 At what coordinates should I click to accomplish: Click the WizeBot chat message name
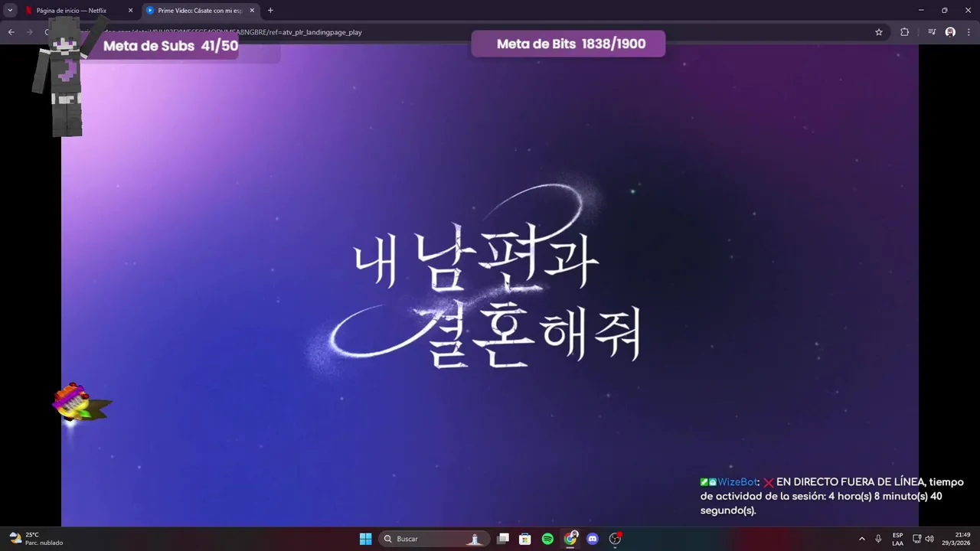[x=737, y=482]
